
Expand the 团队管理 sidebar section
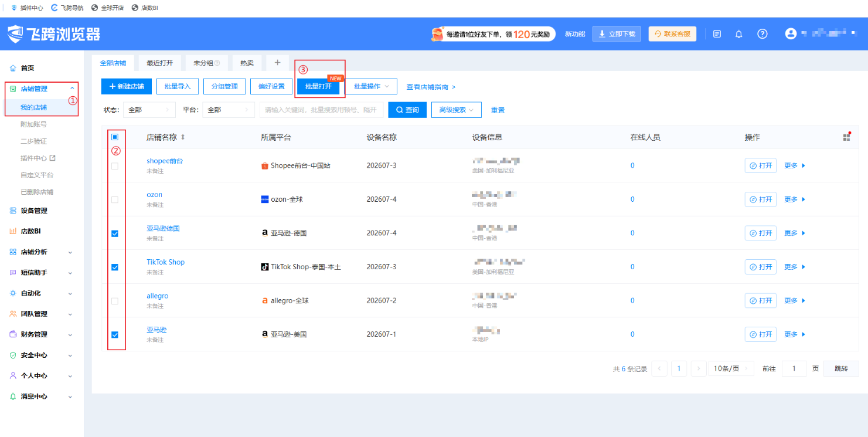[x=70, y=314]
